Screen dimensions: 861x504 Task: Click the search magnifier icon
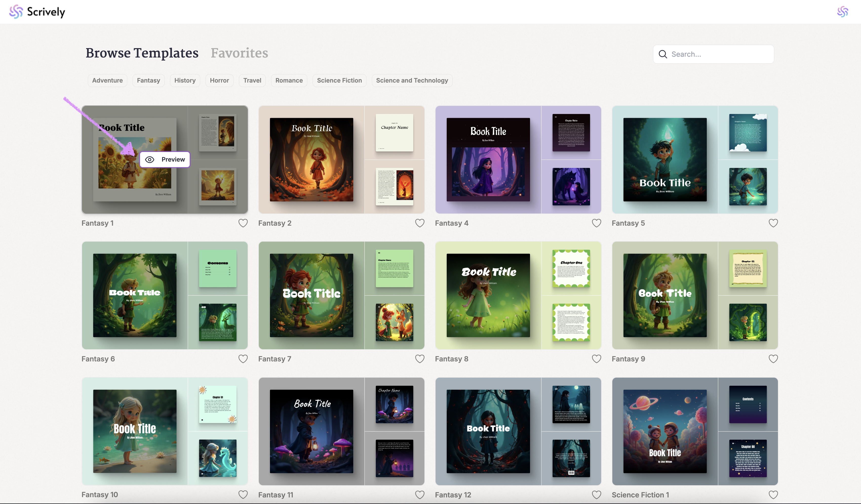(x=662, y=54)
